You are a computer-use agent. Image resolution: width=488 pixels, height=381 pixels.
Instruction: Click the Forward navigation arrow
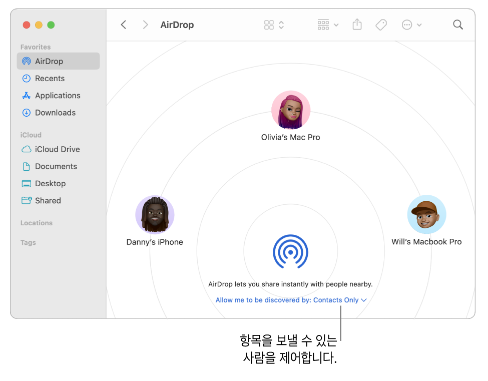(145, 25)
